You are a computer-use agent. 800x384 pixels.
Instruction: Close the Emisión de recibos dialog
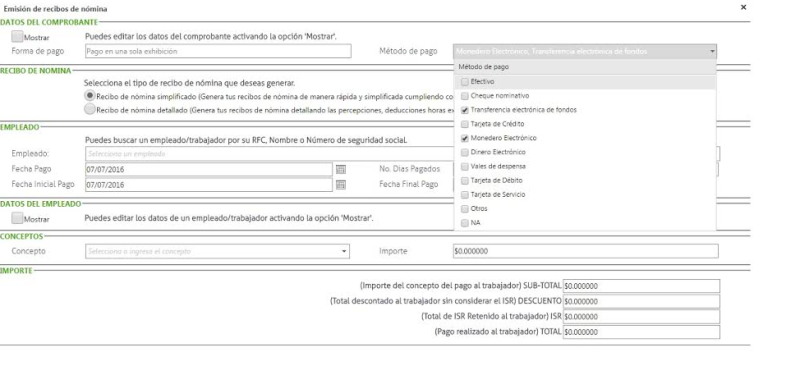click(743, 7)
